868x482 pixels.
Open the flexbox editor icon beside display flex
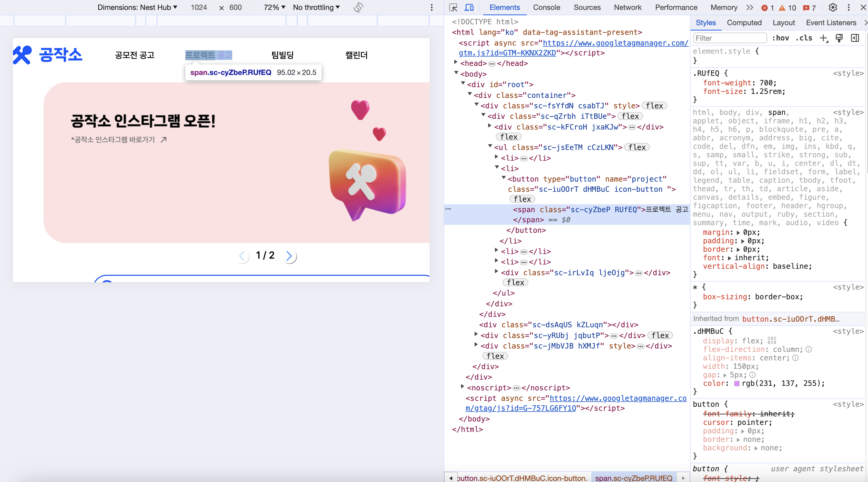pos(772,341)
